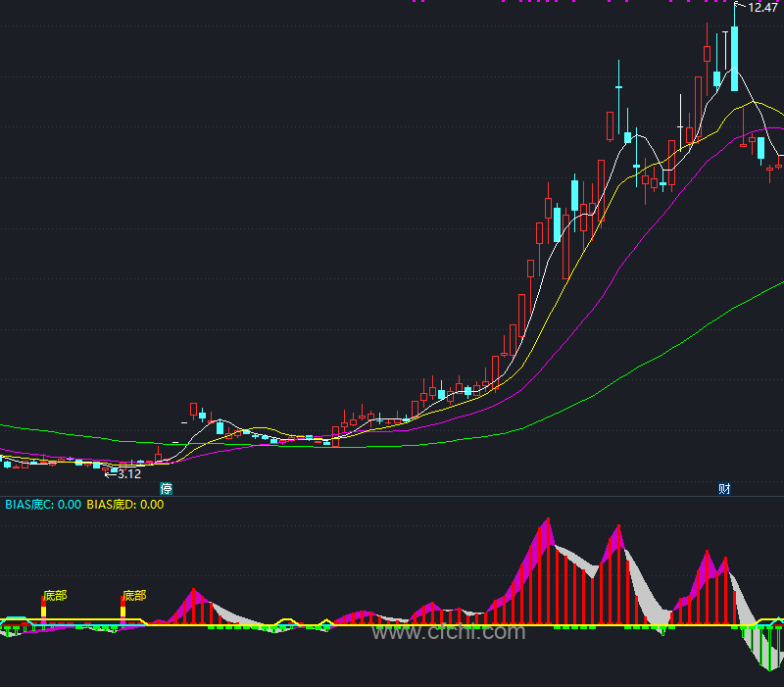
Task: Click the 停 suspension marker icon
Action: tap(166, 488)
